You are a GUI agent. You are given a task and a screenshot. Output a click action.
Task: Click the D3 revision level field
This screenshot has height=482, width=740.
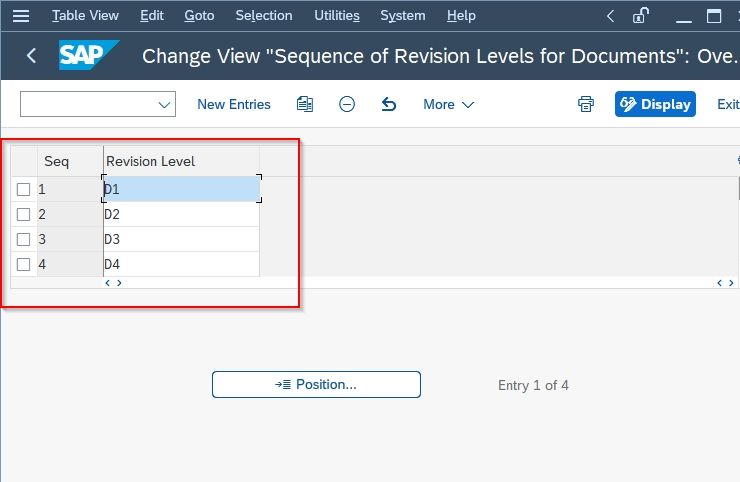pos(181,239)
